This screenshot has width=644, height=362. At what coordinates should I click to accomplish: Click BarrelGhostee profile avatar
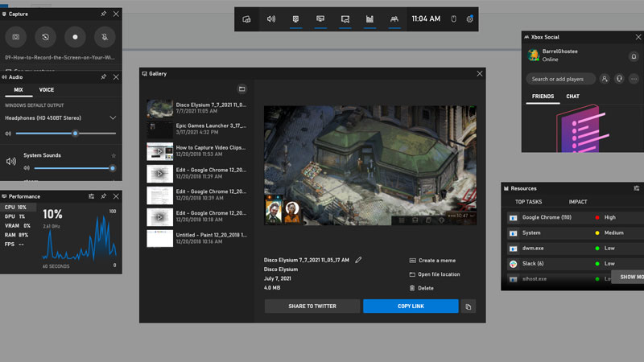point(534,55)
